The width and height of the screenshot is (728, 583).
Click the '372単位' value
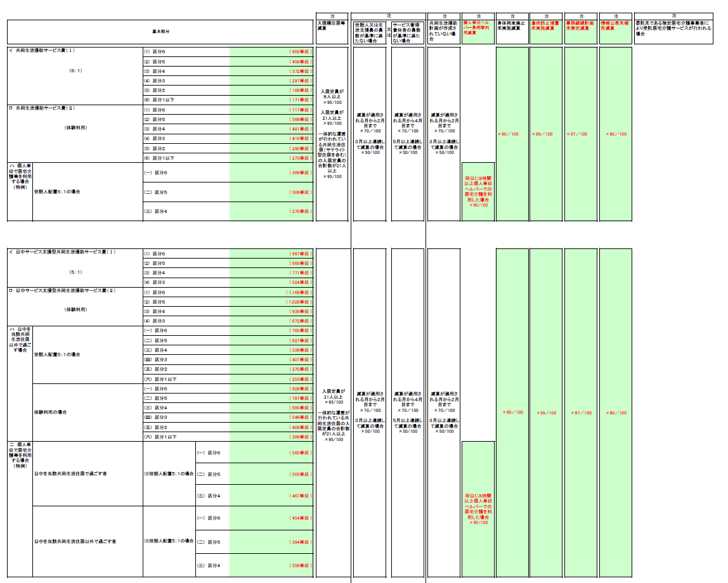[x=301, y=72]
